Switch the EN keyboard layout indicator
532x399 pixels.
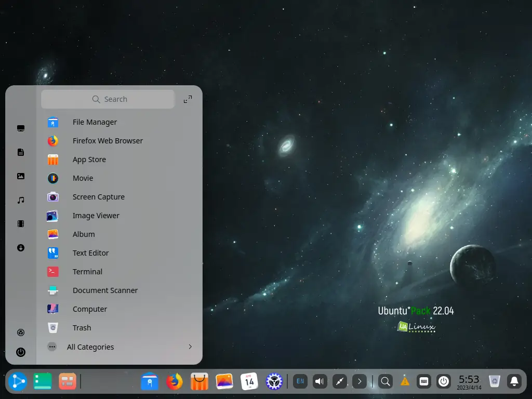tap(300, 381)
